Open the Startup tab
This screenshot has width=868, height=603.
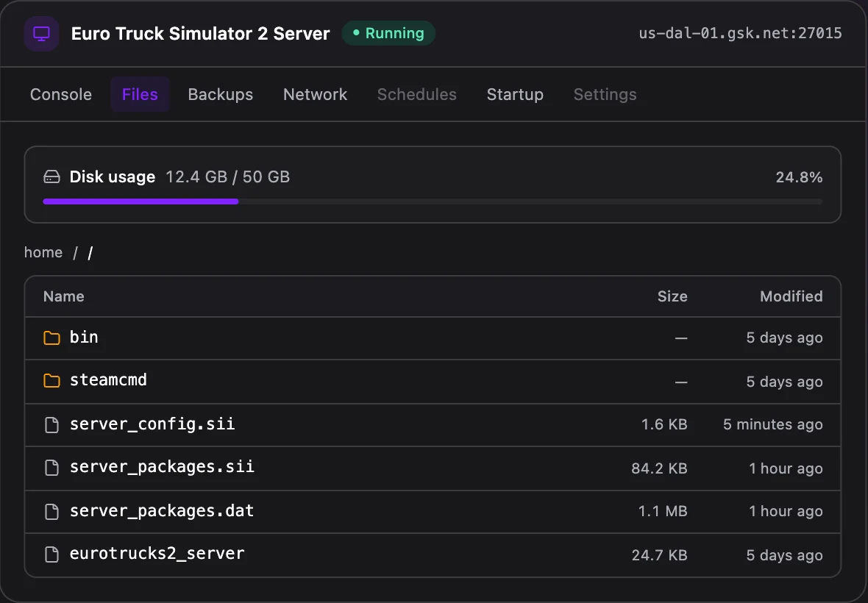[515, 95]
